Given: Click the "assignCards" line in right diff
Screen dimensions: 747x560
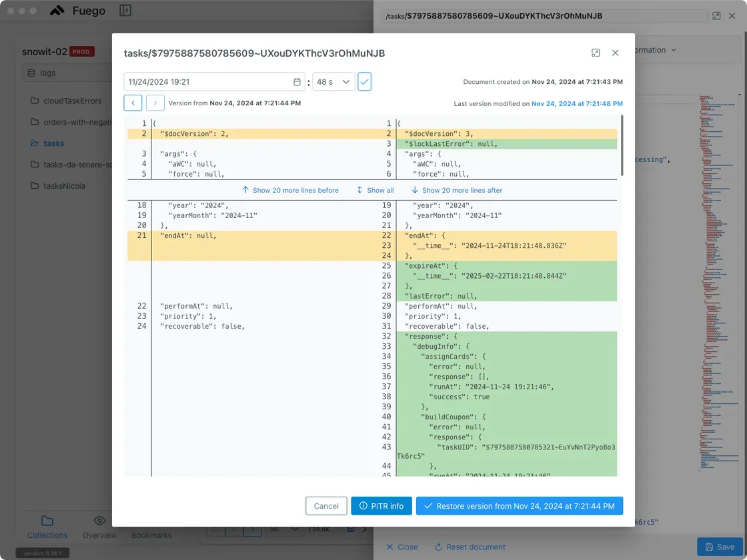Looking at the screenshot, I should (506, 356).
